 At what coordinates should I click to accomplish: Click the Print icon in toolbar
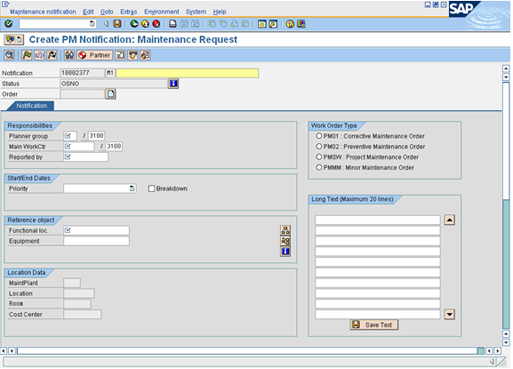[173, 24]
